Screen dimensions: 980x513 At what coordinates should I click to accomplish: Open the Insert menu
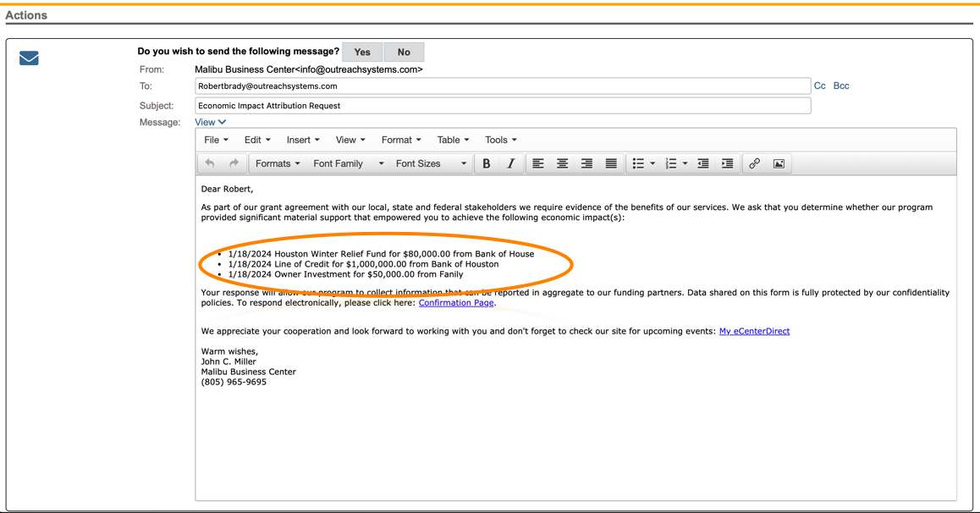(x=303, y=140)
